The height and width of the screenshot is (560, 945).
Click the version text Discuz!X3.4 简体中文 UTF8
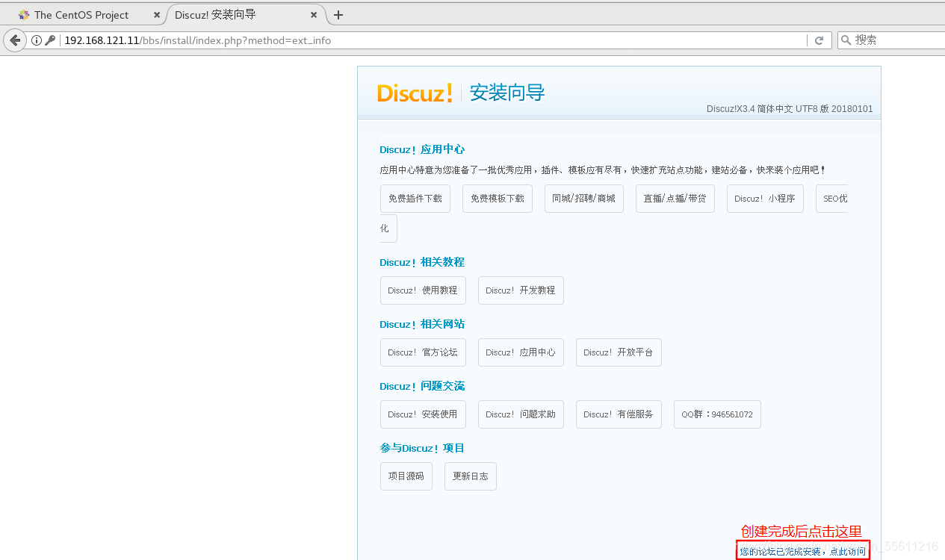coord(790,109)
